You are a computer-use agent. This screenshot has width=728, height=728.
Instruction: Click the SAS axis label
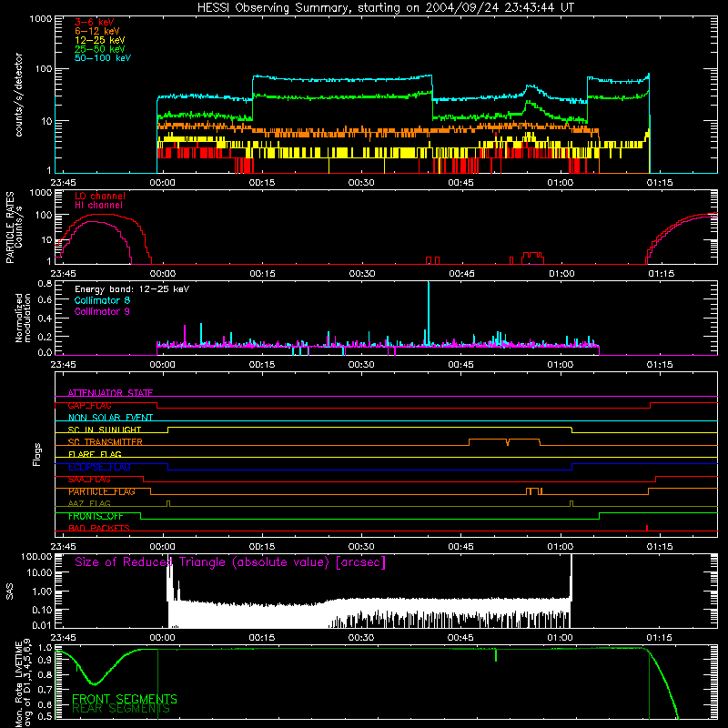point(10,591)
